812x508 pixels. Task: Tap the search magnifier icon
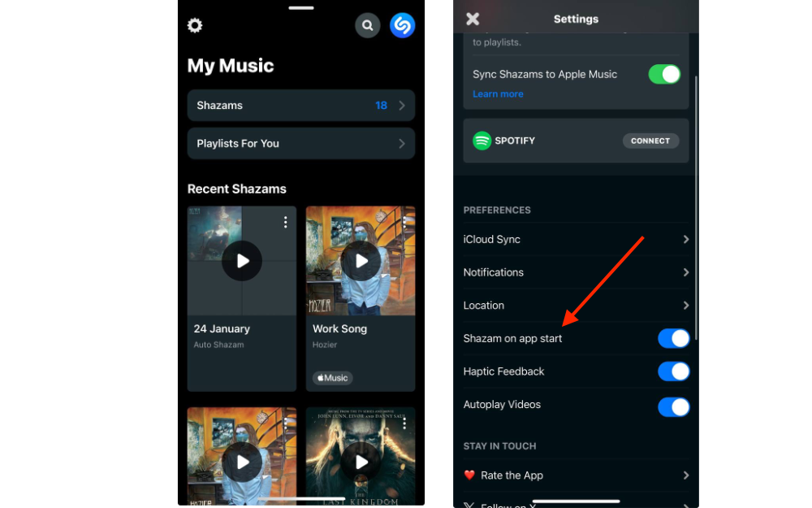tap(368, 25)
